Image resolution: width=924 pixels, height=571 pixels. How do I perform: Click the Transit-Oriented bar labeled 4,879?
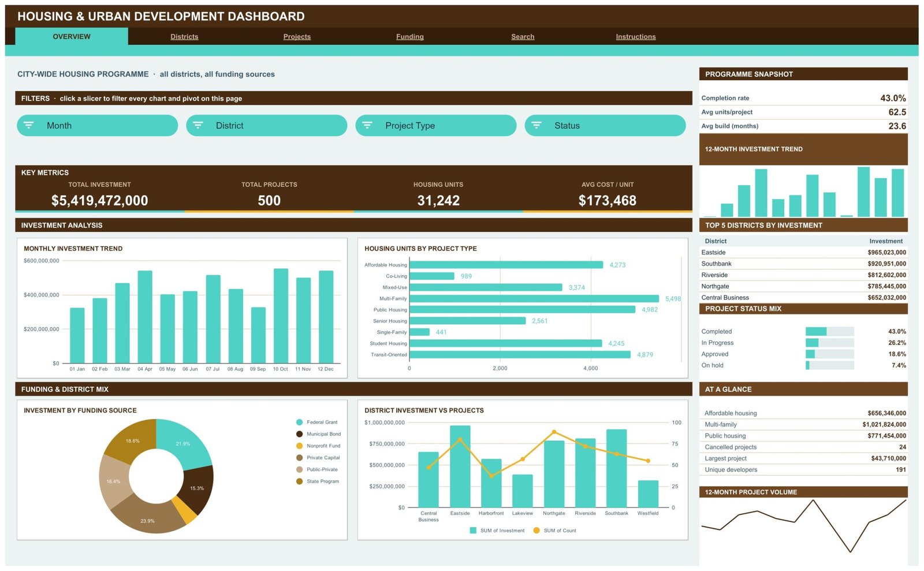(x=520, y=355)
